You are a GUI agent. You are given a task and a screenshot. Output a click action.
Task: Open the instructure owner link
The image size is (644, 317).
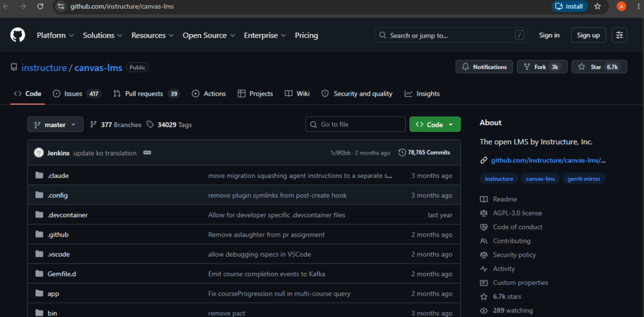(44, 68)
